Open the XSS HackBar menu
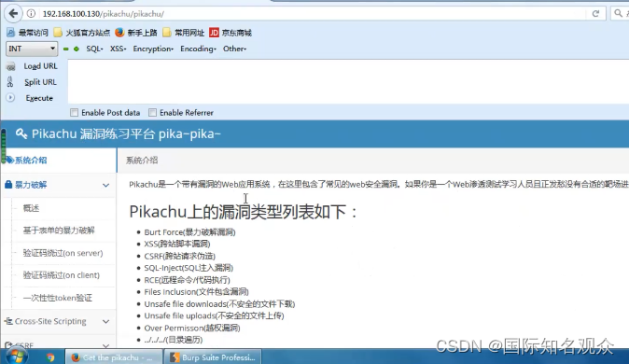 tap(118, 49)
